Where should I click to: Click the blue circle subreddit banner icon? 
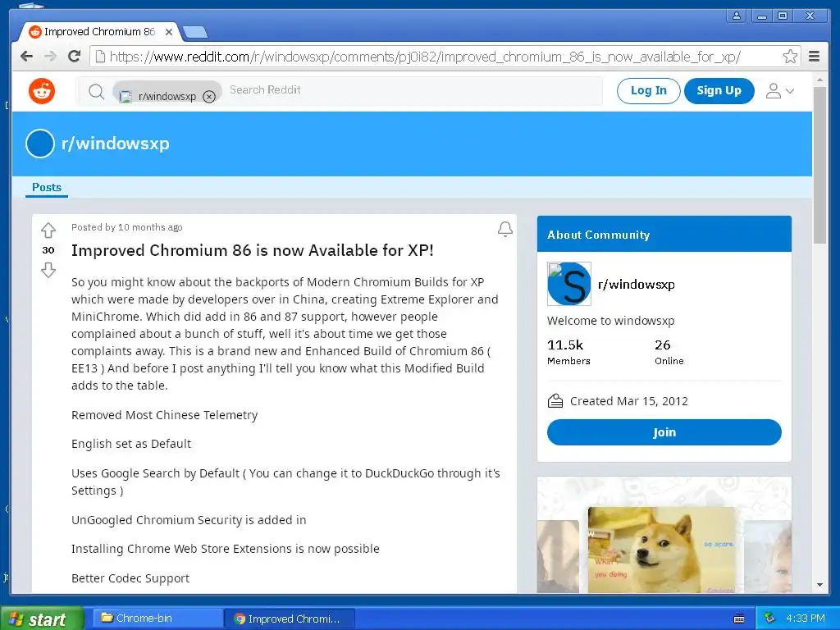(x=40, y=144)
